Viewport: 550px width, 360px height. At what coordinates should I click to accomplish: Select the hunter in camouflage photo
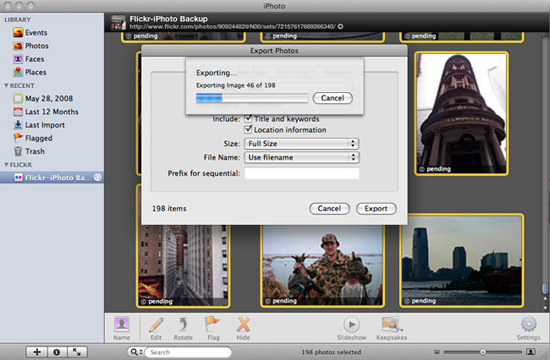322,266
